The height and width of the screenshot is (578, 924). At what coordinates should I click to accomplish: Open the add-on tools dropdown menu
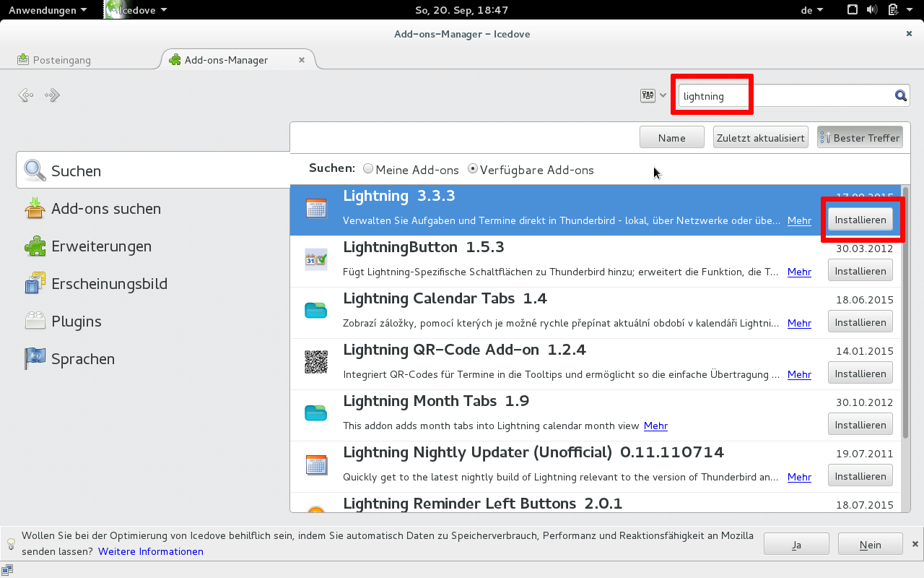(x=653, y=95)
